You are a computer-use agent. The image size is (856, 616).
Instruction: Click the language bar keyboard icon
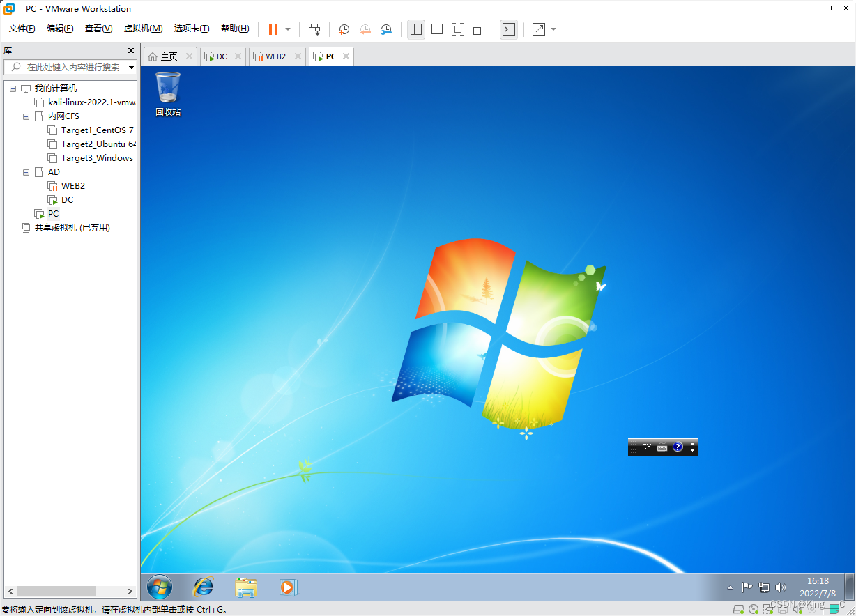[662, 447]
